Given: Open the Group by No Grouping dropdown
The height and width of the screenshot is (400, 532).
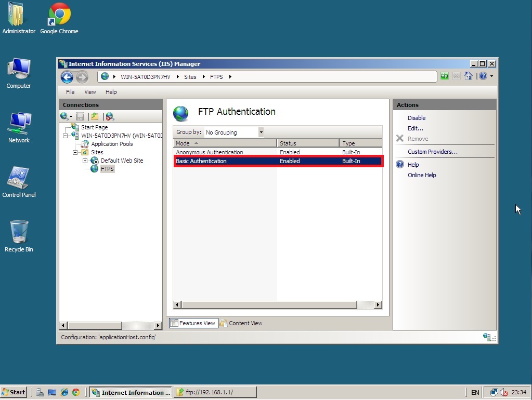Looking at the screenshot, I should point(261,132).
